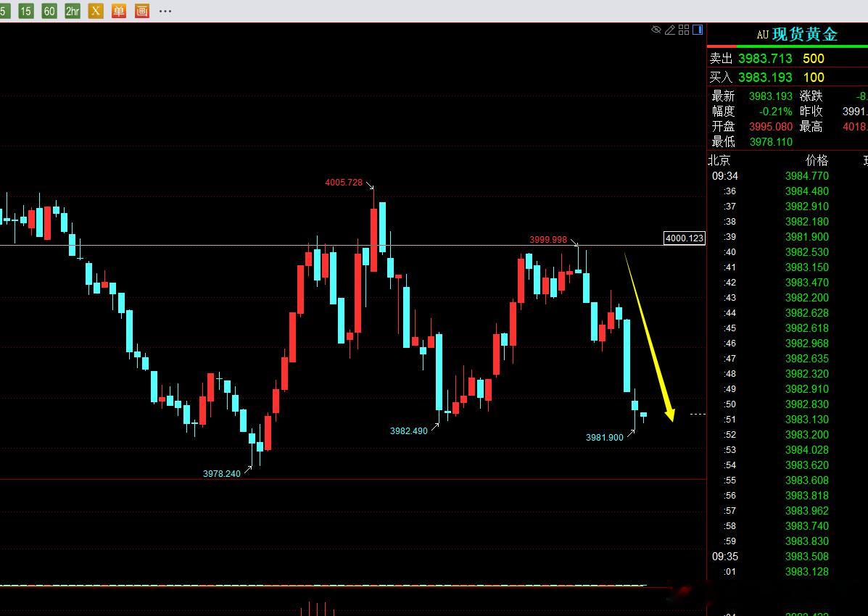Select the pencil edit tool
The image size is (868, 616).
click(x=670, y=30)
